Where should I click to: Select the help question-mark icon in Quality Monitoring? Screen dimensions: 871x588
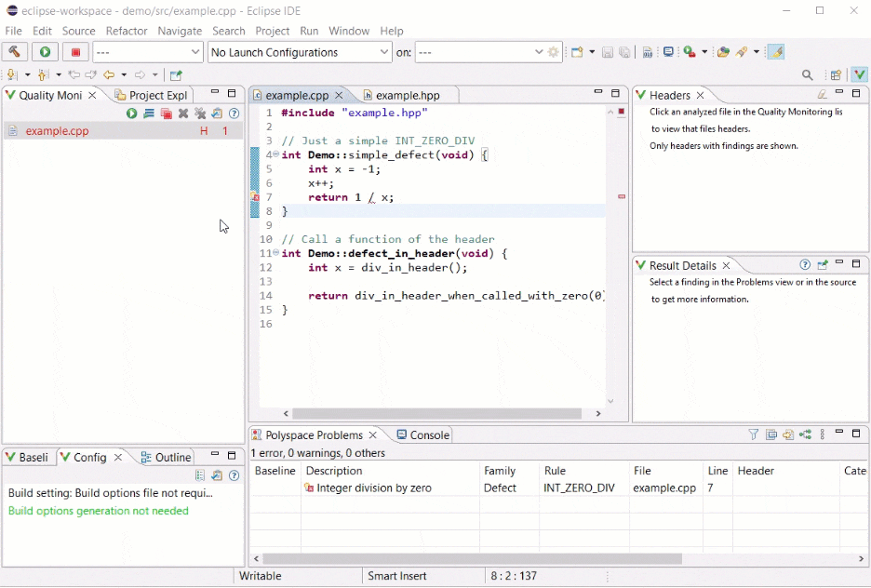[235, 114]
